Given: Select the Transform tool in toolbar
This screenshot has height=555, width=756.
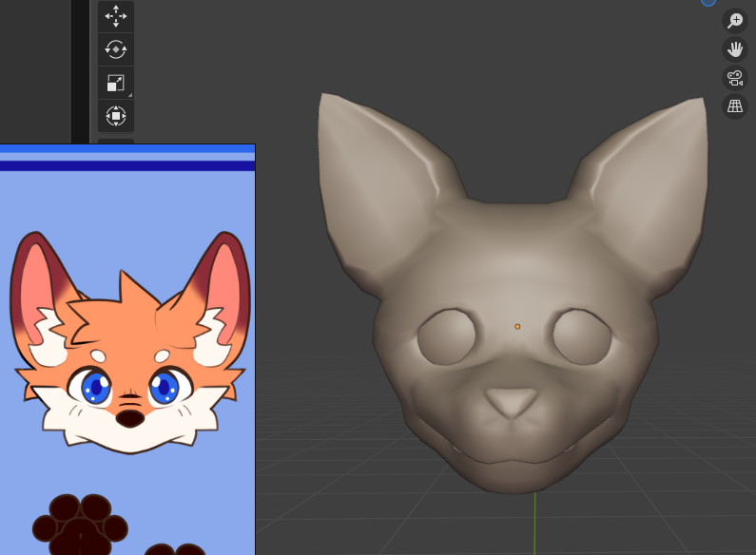Looking at the screenshot, I should (x=116, y=116).
